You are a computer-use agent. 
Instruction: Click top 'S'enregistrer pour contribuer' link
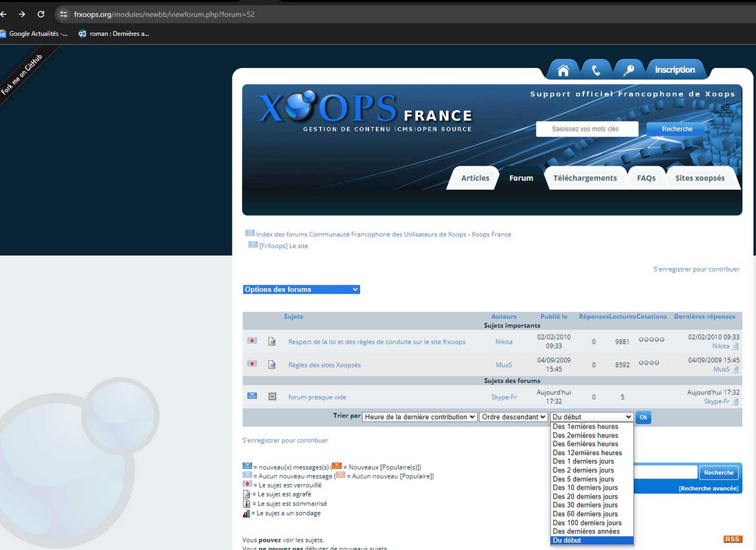[696, 269]
